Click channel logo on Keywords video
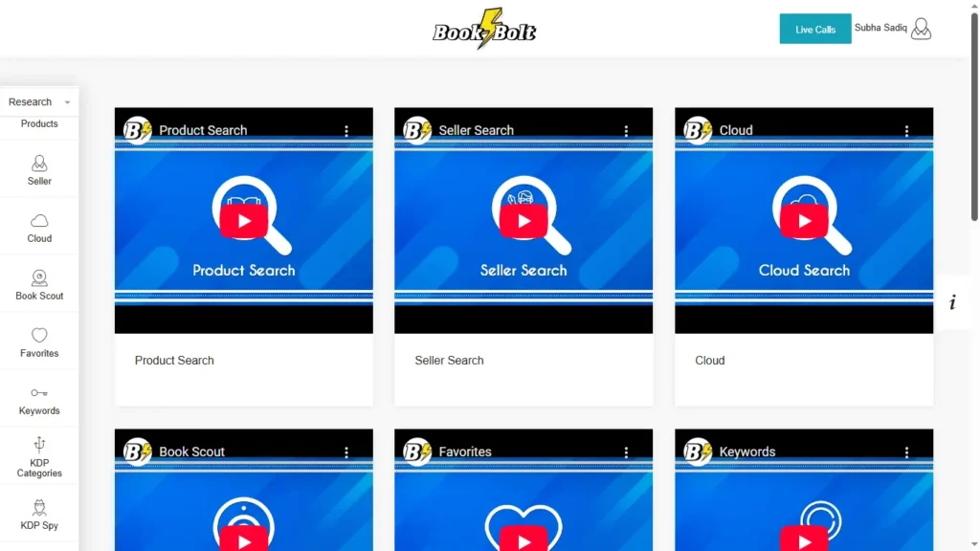Image resolution: width=980 pixels, height=551 pixels. 698,452
